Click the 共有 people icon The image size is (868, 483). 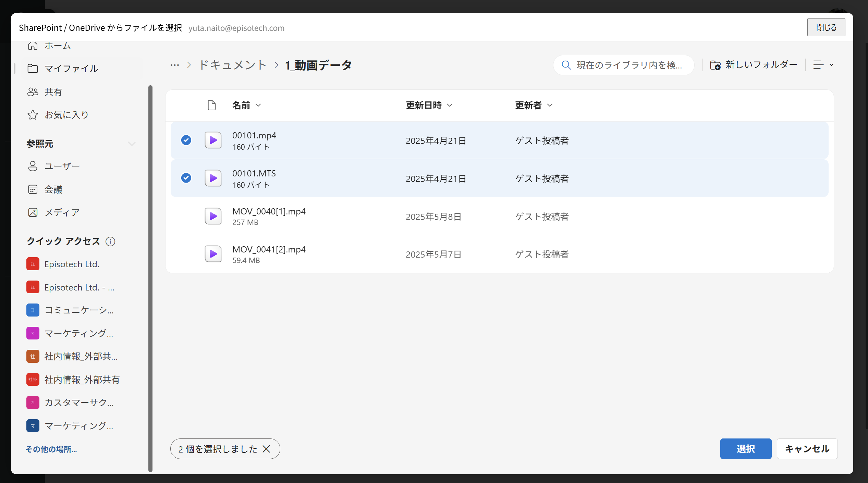[33, 92]
